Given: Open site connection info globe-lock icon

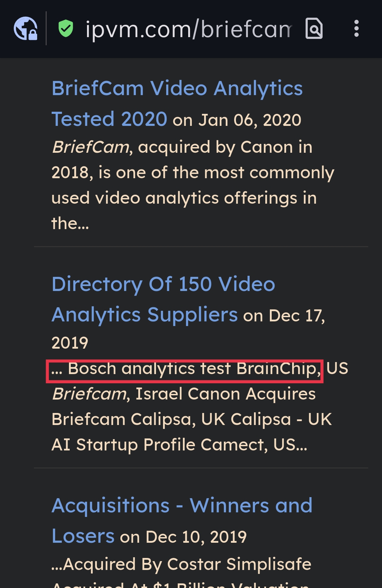Looking at the screenshot, I should click(x=25, y=28).
